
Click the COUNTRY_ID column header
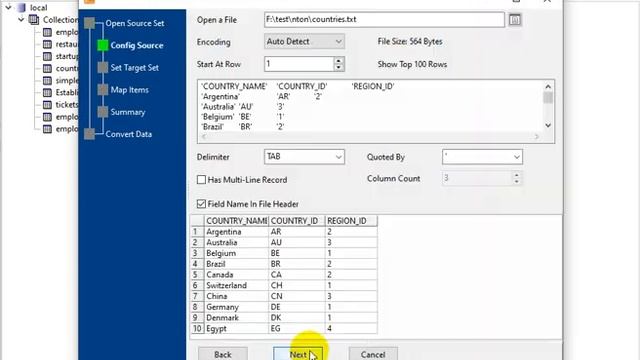click(x=296, y=221)
